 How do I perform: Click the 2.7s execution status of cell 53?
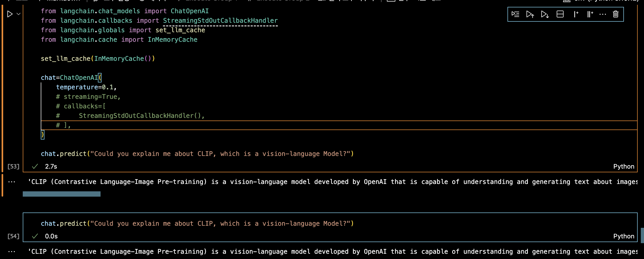pyautogui.click(x=51, y=166)
